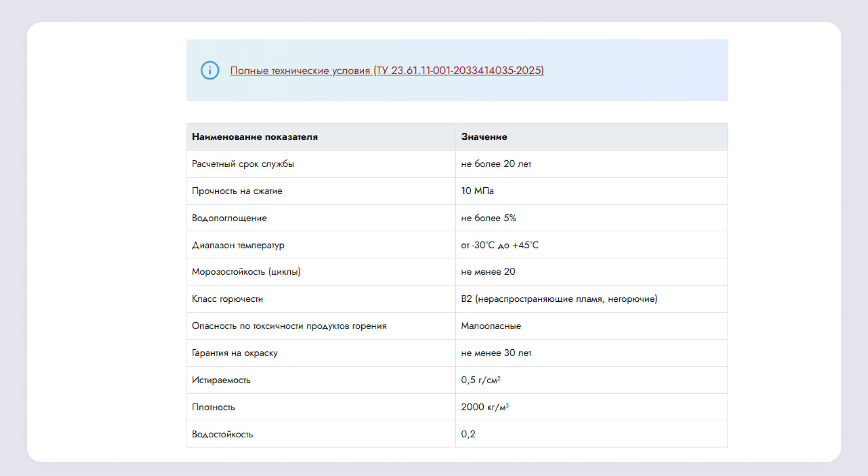Click the 'Класс горючести' row label
868x476 pixels.
227,299
